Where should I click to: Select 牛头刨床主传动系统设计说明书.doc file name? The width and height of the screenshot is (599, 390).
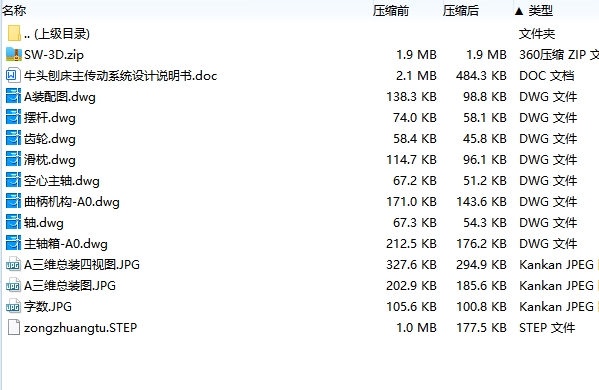121,76
